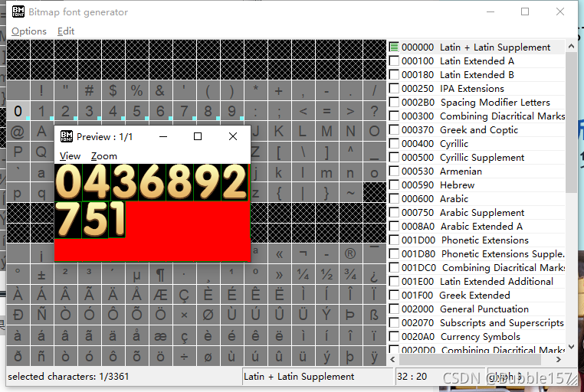Select the % glyph cell
The height and width of the screenshot is (392, 584).
136,90
